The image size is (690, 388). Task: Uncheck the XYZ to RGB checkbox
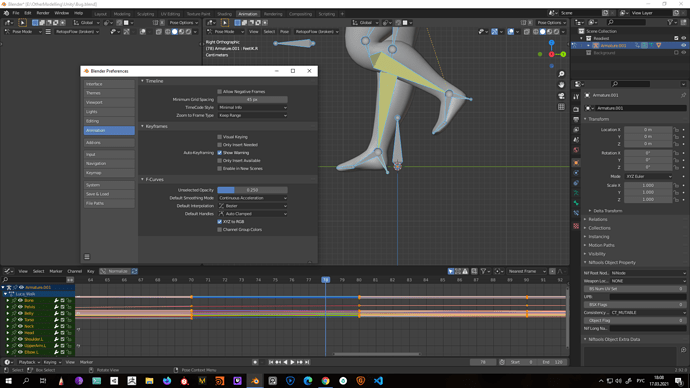(x=220, y=222)
